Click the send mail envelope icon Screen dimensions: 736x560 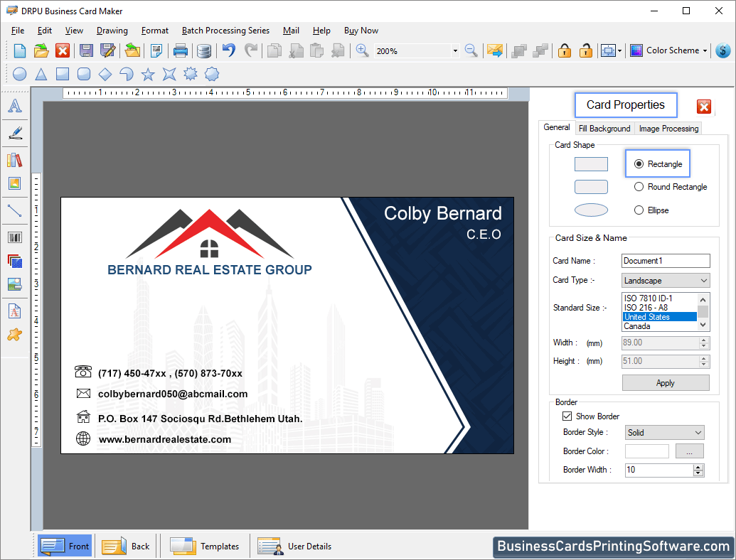[494, 50]
